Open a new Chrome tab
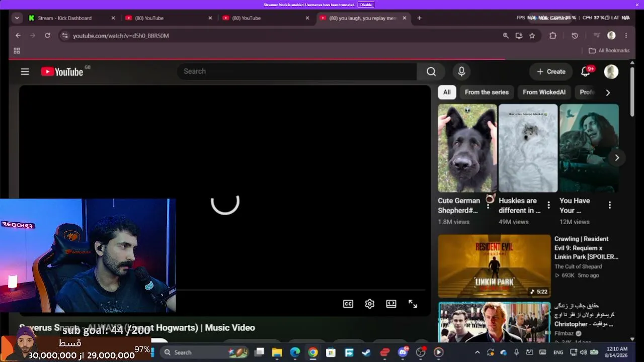The width and height of the screenshot is (644, 362). [419, 18]
